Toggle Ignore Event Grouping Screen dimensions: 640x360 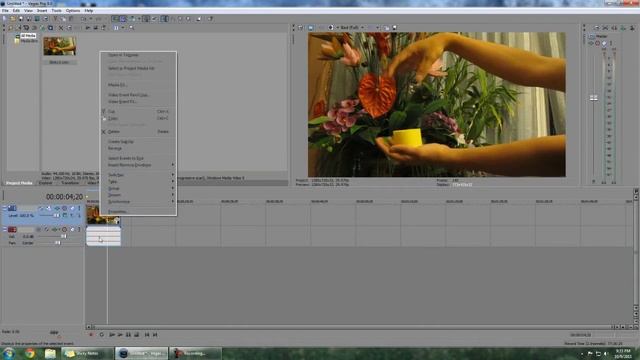click(x=154, y=19)
